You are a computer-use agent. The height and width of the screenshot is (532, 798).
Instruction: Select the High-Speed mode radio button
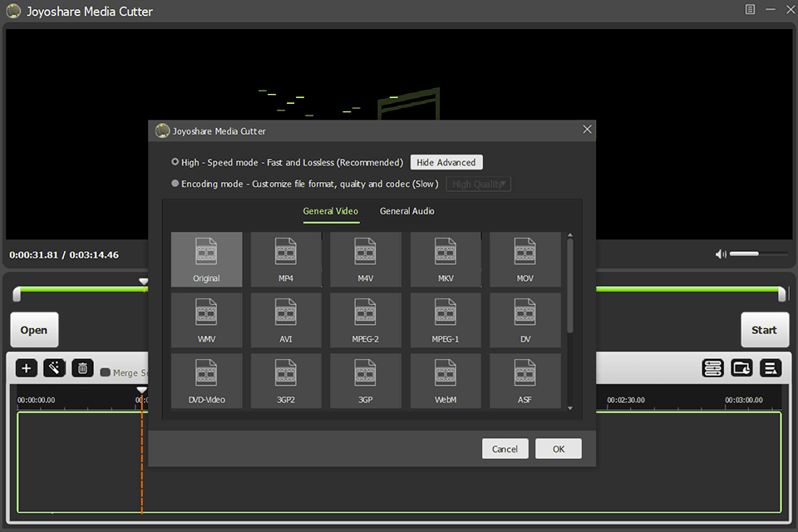click(175, 161)
